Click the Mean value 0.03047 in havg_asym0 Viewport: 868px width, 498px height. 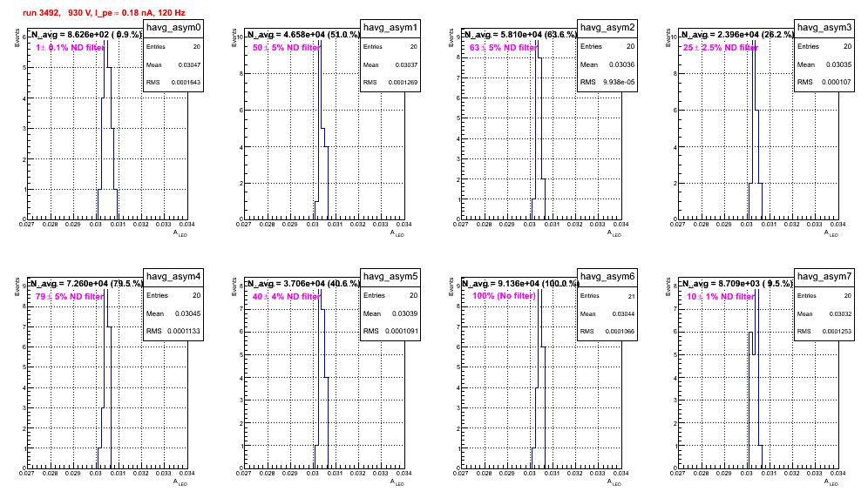point(189,64)
